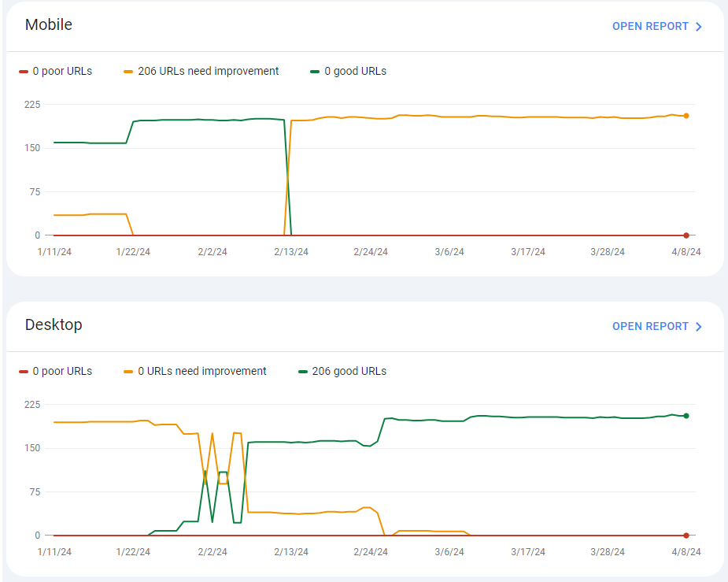
Task: Click the 150 y-axis label on Mobile chart
Action: (x=32, y=148)
